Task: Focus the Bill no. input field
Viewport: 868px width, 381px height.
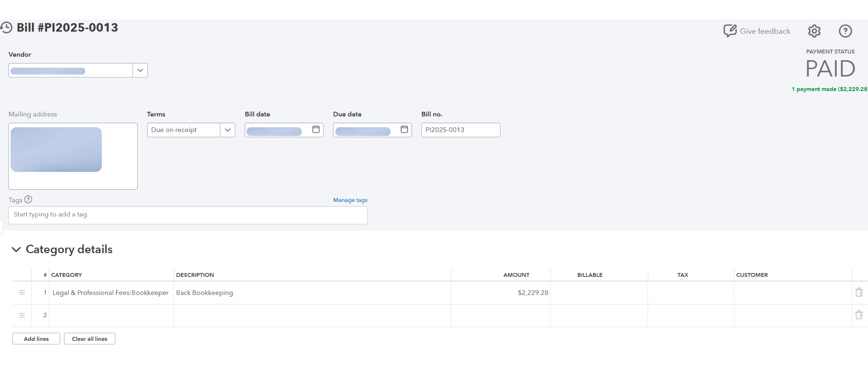Action: coord(461,130)
